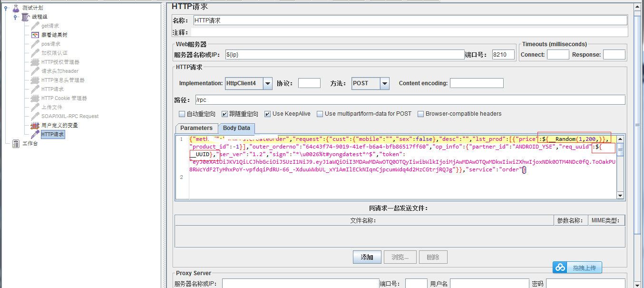Click the 线程组 spool icon
The height and width of the screenshot is (288, 644).
tap(25, 17)
